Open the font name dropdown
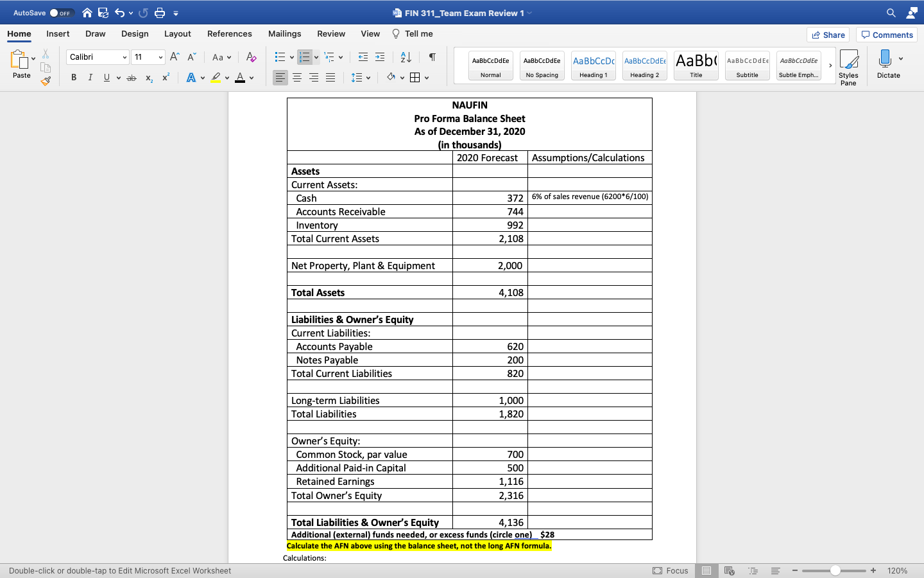The image size is (924, 578). 124,57
